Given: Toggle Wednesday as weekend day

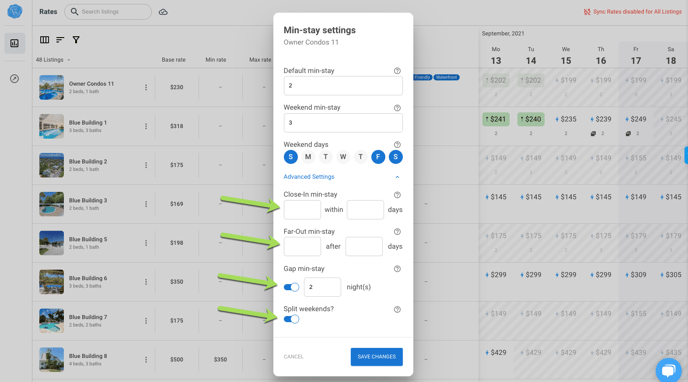Looking at the screenshot, I should click(343, 157).
